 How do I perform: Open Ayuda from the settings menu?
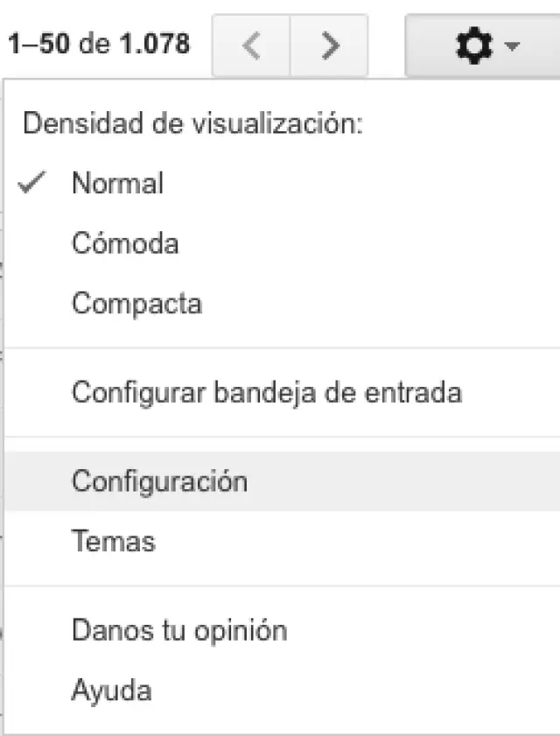coord(111,690)
